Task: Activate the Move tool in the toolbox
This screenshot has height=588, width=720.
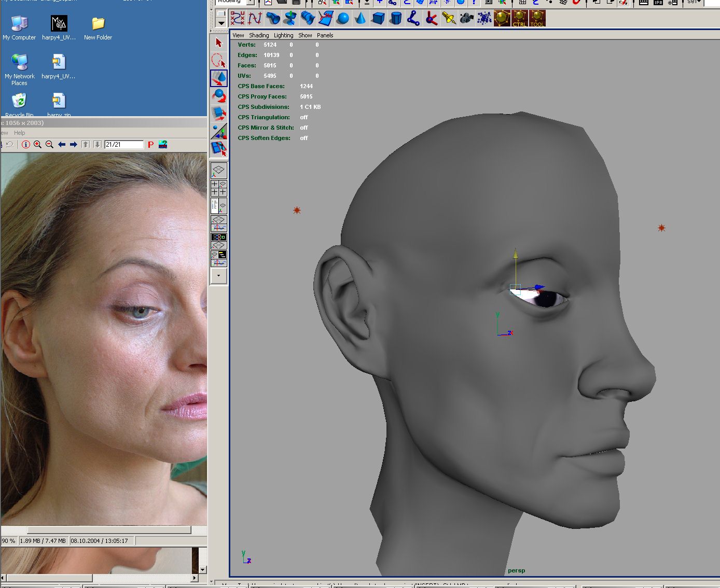Action: tap(218, 78)
